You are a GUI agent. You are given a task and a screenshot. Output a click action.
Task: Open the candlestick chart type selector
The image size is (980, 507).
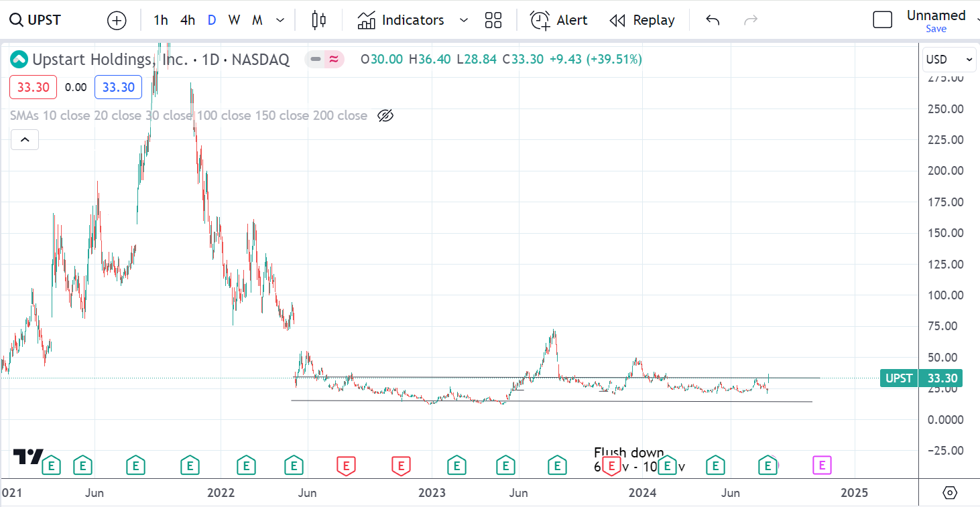point(319,20)
